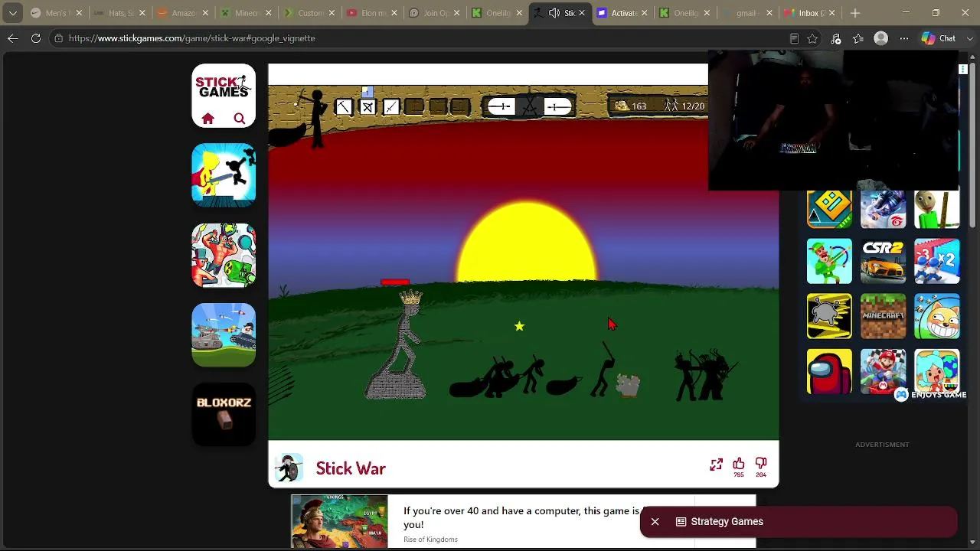
Task: Open the yellow stickman guitar game thumbnail
Action: click(224, 175)
